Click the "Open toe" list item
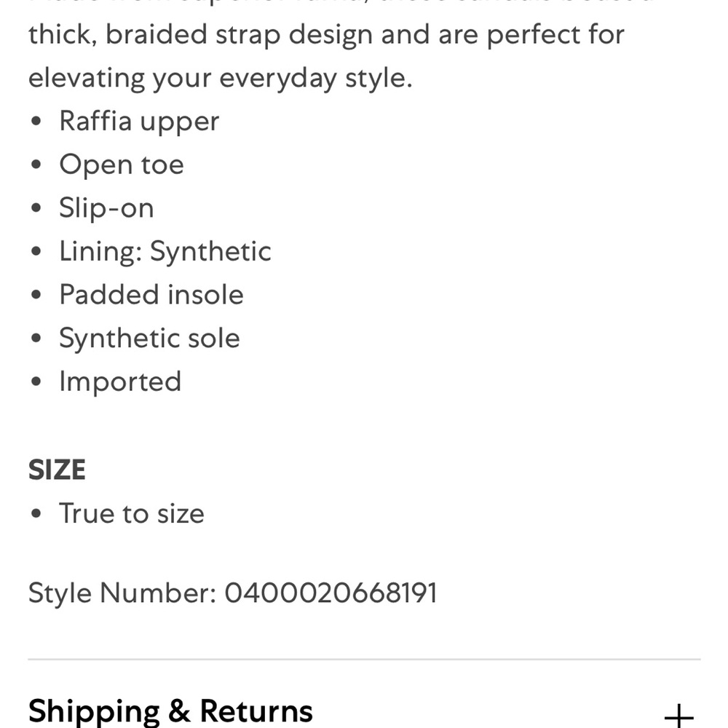The height and width of the screenshot is (728, 728). click(122, 165)
